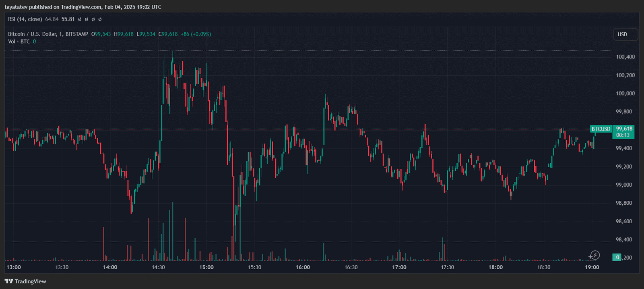
Task: Click the low price L99,534
Action: pyautogui.click(x=146, y=34)
